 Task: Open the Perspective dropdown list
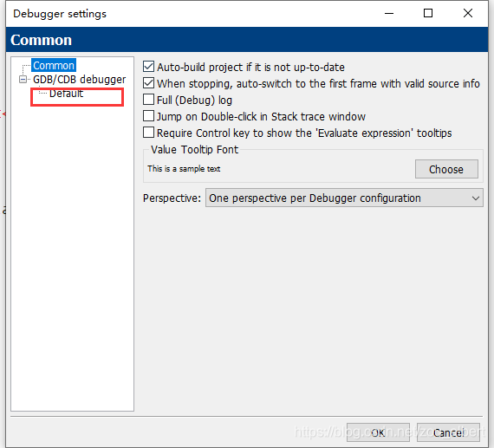(344, 198)
